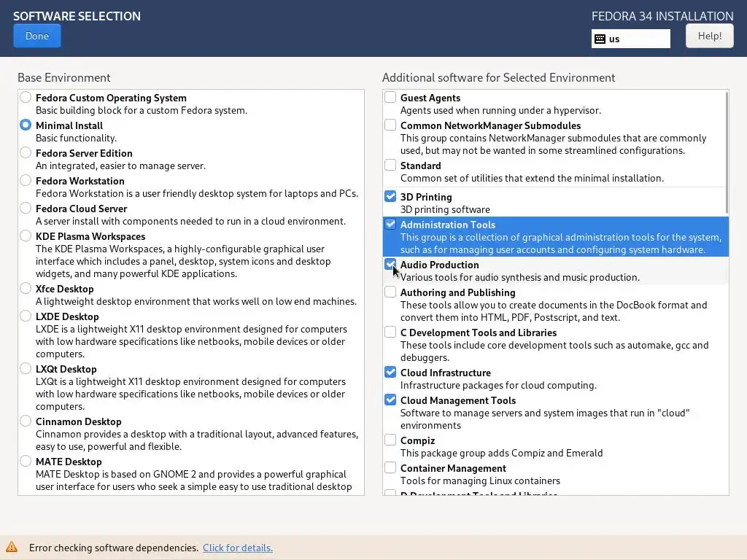The image size is (747, 560).
Task: Choose Fedora Server Edition radio
Action: point(26,152)
